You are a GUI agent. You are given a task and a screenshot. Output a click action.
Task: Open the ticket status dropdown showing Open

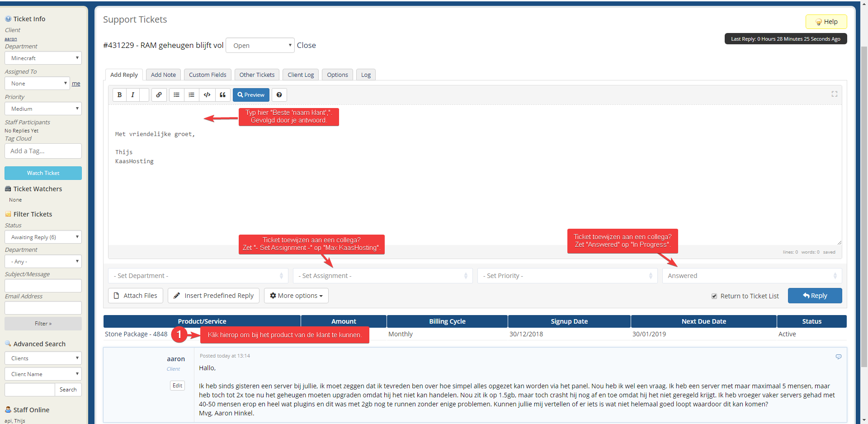tap(260, 46)
